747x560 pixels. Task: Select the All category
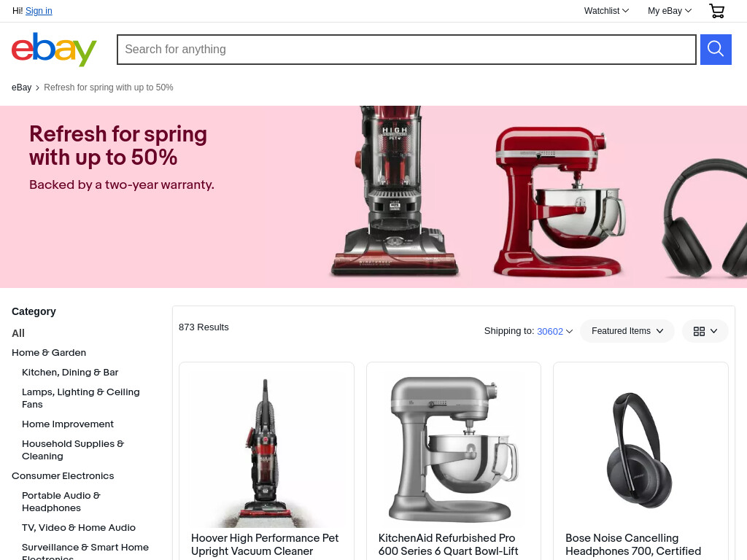(18, 333)
